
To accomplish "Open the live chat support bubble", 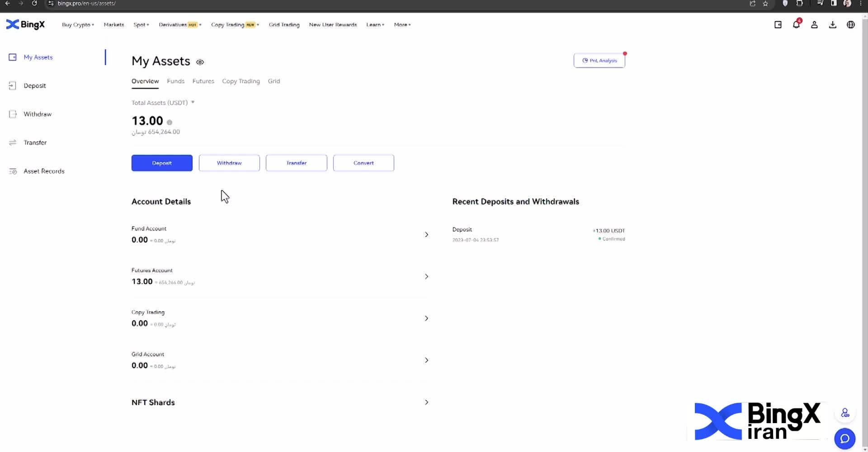I will pyautogui.click(x=844, y=438).
